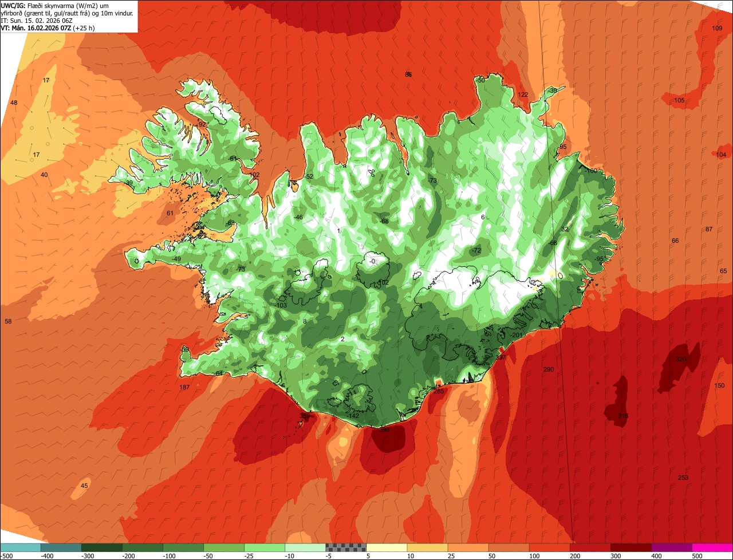Click the '-46' value in northwest Iceland
This screenshot has height=560, width=733.
pyautogui.click(x=298, y=217)
